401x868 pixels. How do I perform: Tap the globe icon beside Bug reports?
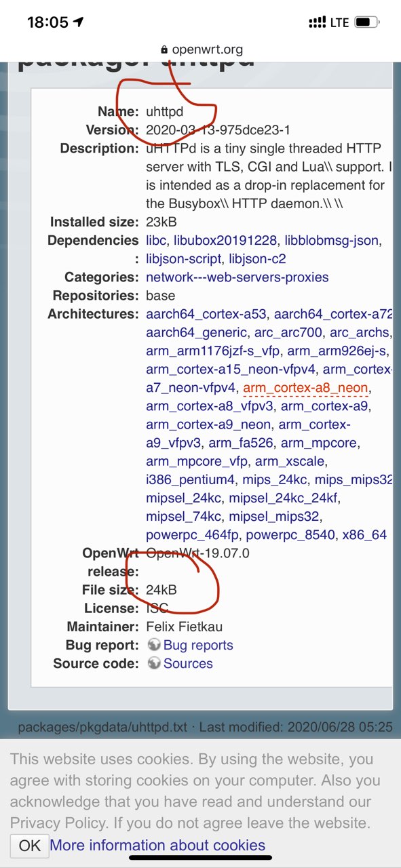coord(153,645)
